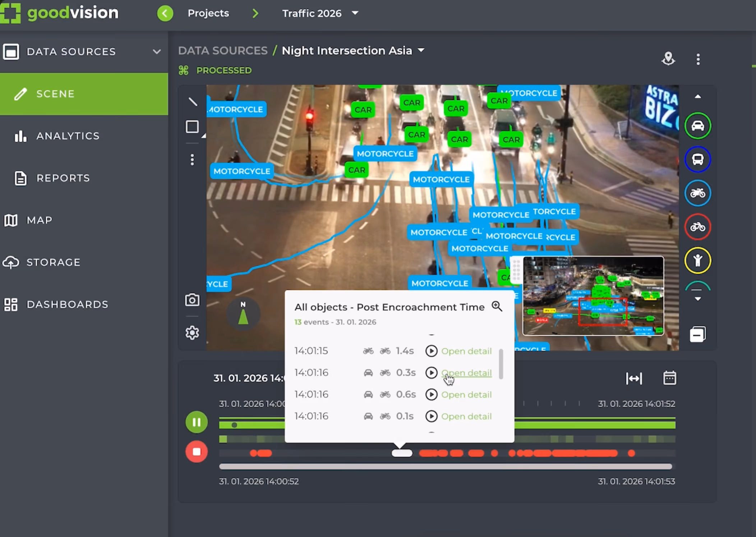Click the collapse layers icon under class filters
The width and height of the screenshot is (756, 537).
point(697,334)
